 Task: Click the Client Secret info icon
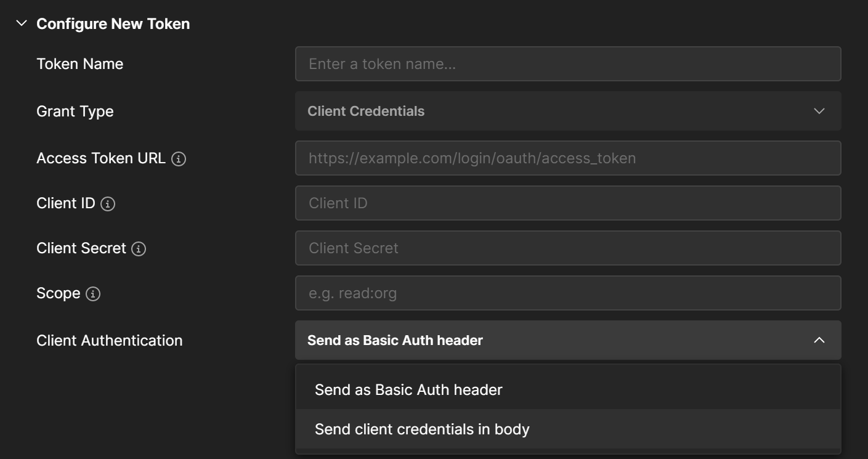tap(139, 248)
